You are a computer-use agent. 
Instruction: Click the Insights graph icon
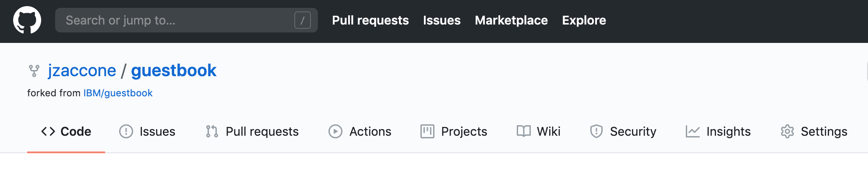[693, 131]
